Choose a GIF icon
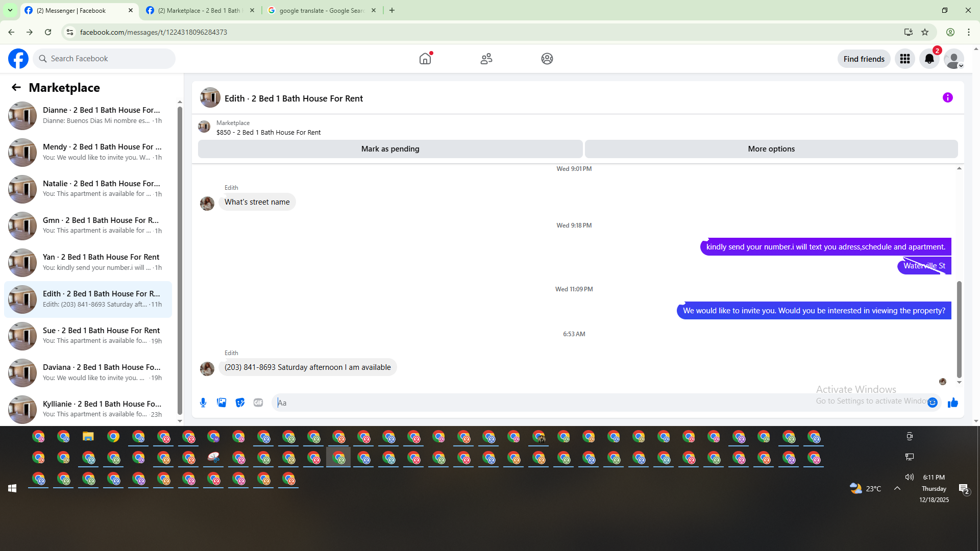This screenshot has width=980, height=551. coord(258,403)
